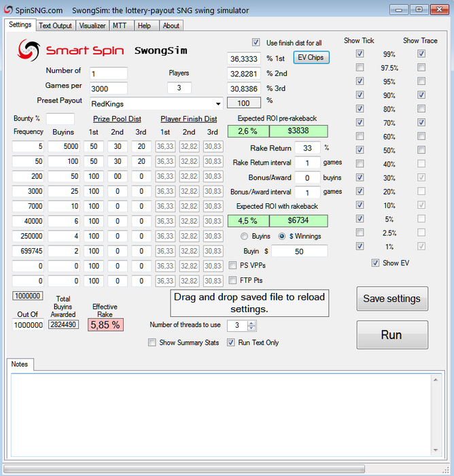Click the Run button
The width and height of the screenshot is (454, 476).
point(392,335)
